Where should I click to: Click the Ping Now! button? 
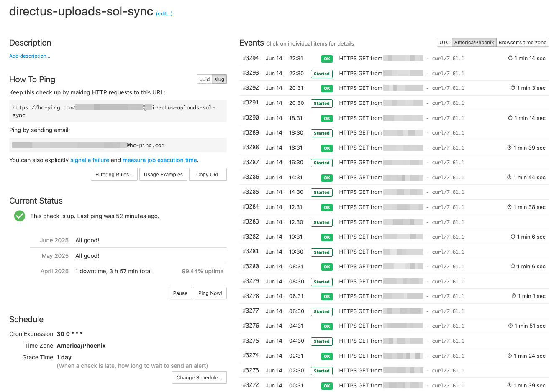pyautogui.click(x=210, y=293)
